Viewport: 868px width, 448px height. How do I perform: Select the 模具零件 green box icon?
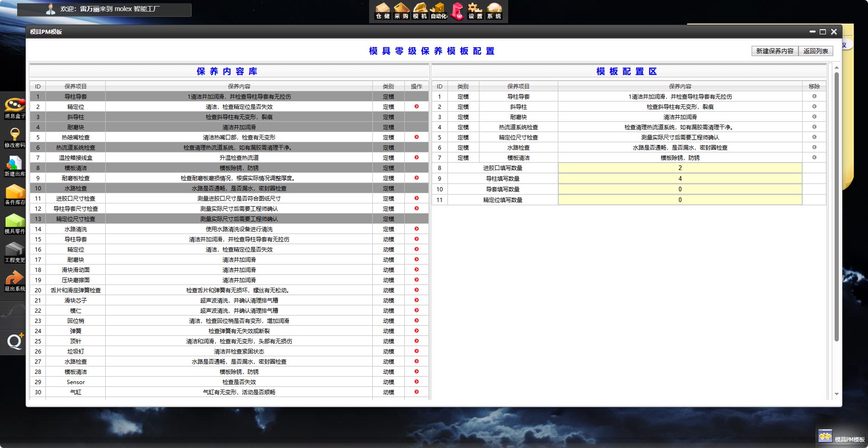point(14,223)
